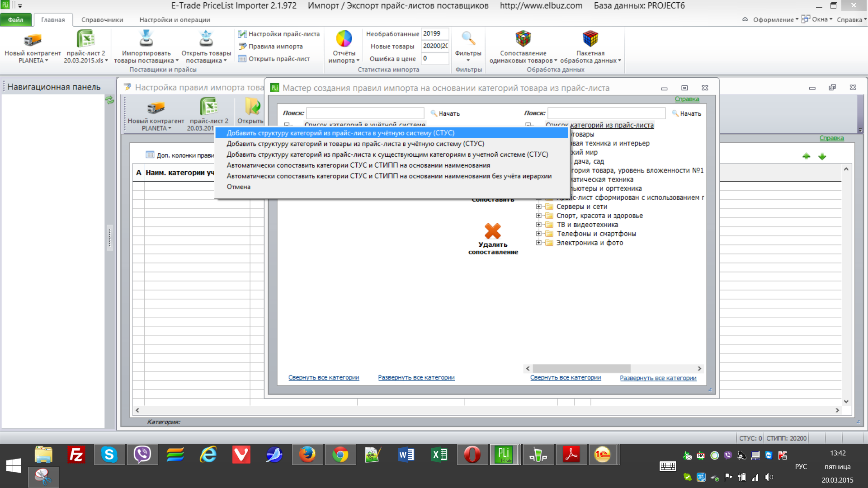Click the right arrow of the rules table horizontal scrollbar
868x488 pixels.
point(837,410)
